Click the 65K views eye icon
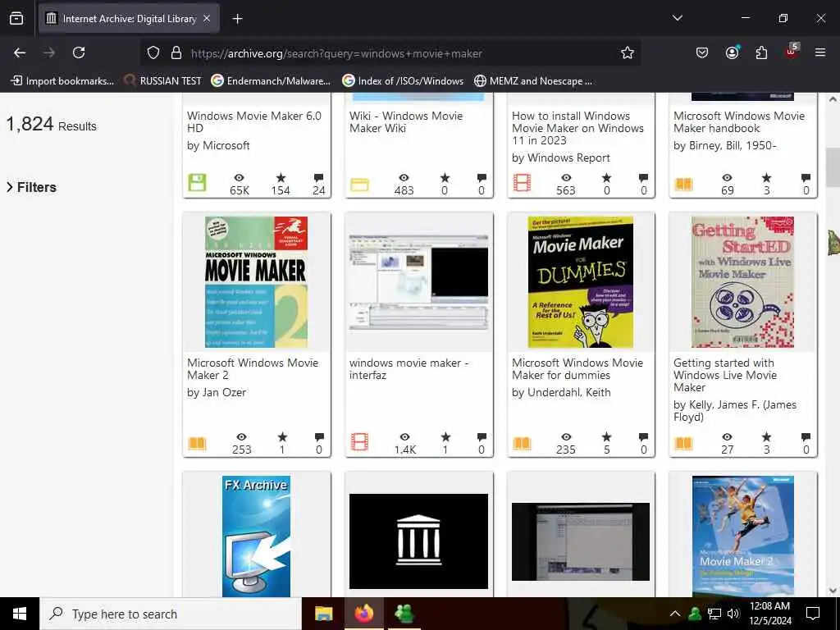Screen dimensions: 840x630 click(x=239, y=177)
